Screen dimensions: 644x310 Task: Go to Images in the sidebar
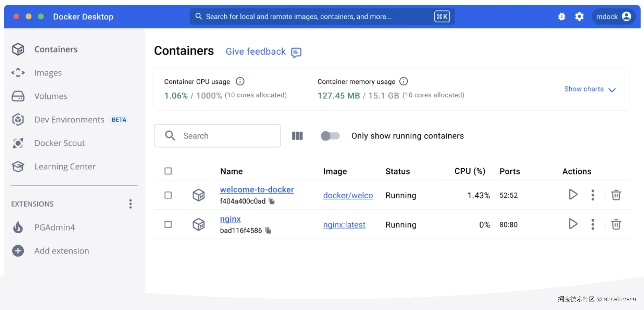[x=48, y=73]
